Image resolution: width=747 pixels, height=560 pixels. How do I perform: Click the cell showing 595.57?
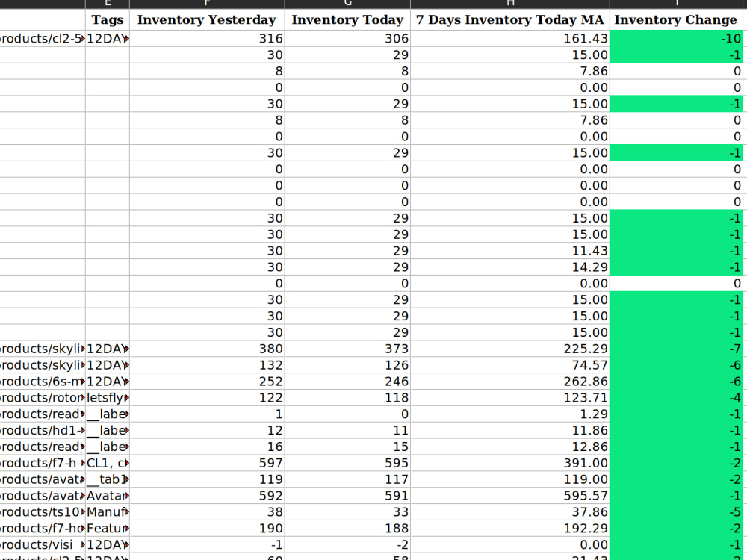[x=509, y=496]
